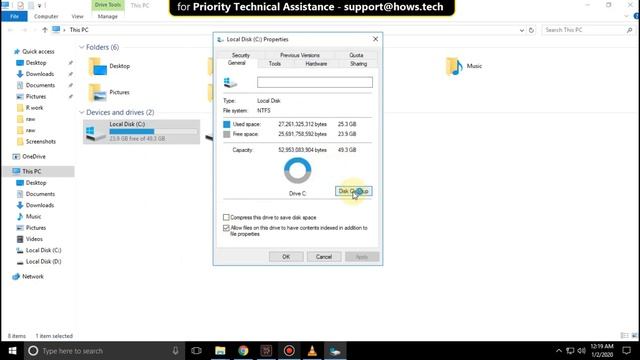This screenshot has height=360, width=640.
Task: Click the drive label text field
Action: coord(315,82)
